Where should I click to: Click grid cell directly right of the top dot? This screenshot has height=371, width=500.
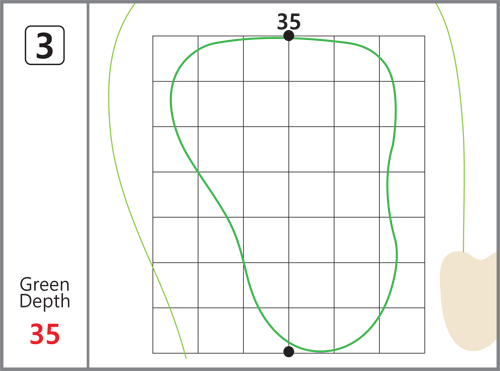[311, 58]
